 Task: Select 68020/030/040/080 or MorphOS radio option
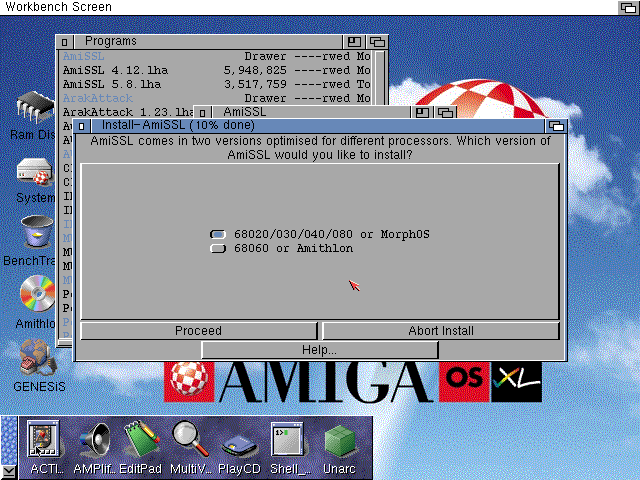pos(218,234)
